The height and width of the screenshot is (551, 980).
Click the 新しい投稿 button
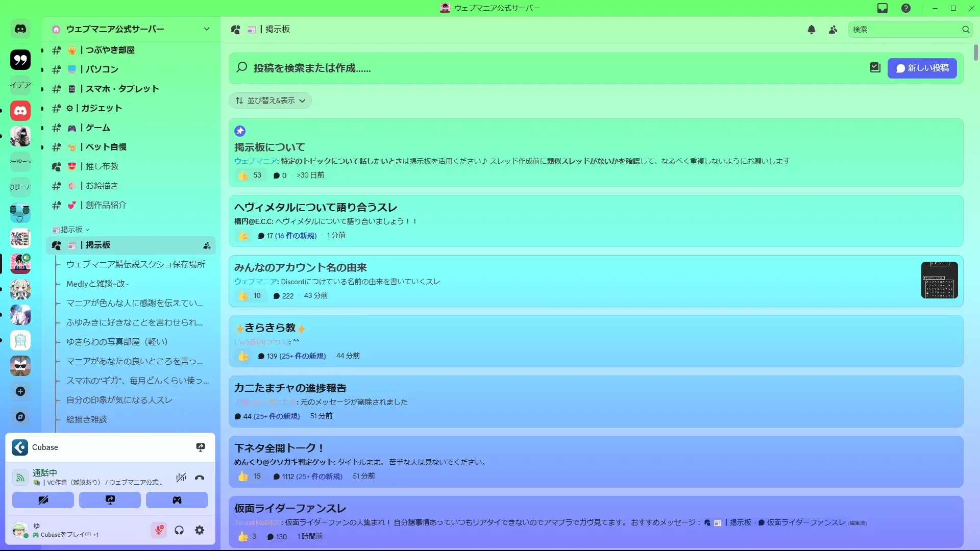click(x=922, y=68)
